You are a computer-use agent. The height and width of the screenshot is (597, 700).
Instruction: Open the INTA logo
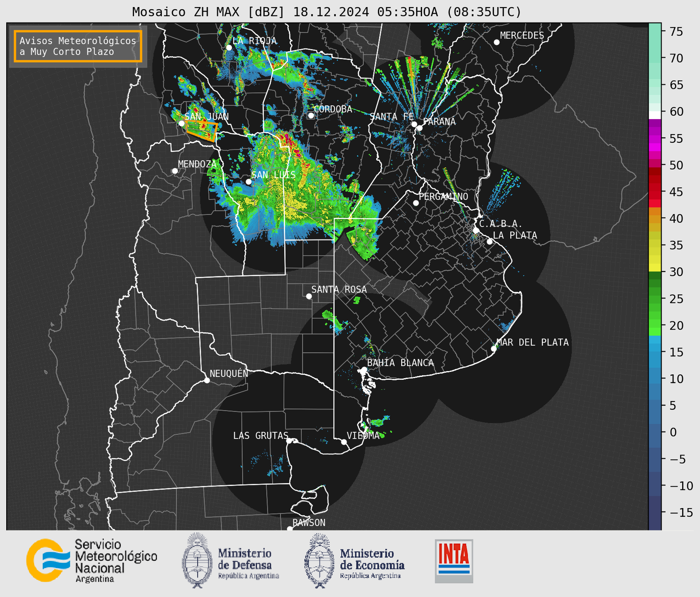click(454, 561)
